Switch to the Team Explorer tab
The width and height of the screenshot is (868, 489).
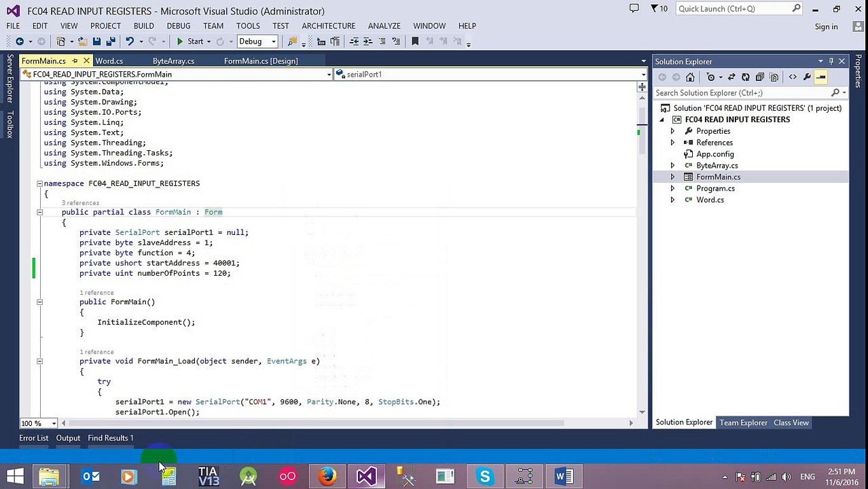coord(743,422)
